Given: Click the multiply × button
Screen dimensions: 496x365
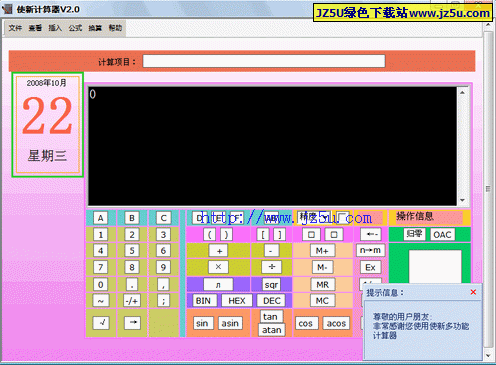Looking at the screenshot, I should [218, 267].
